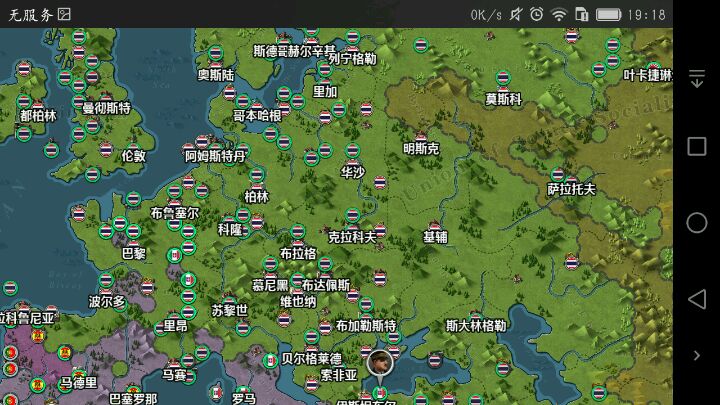Tap the Android back triangle button

tap(696, 299)
